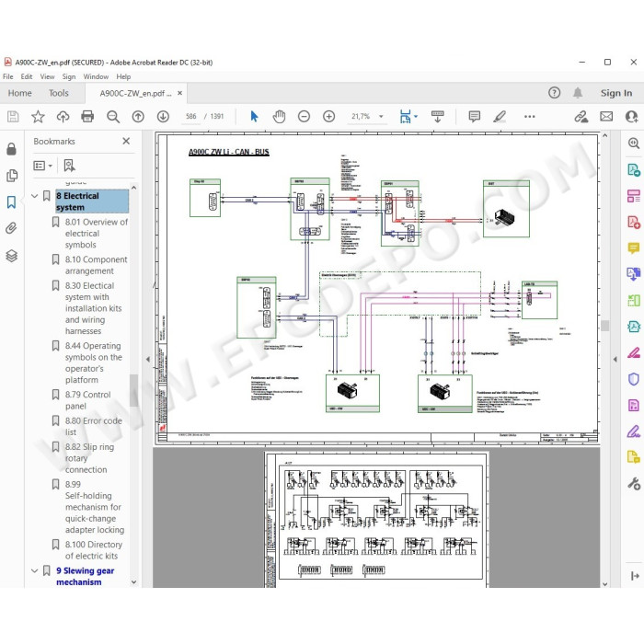Open the find text magnifier icon
The height and width of the screenshot is (644, 644).
tap(113, 117)
